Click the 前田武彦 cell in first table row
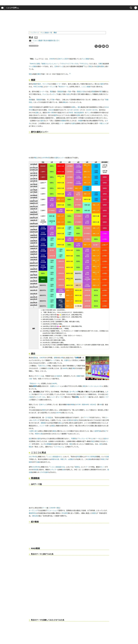Image resolution: width=138 pixels, height=644 pixels. (x=43, y=166)
